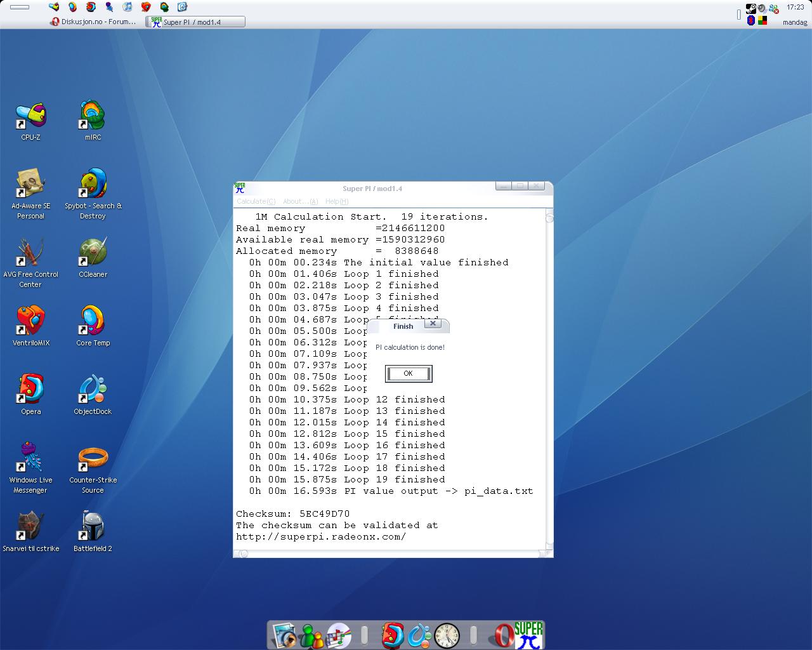Click the '1M Calculation Start' line

pos(372,217)
